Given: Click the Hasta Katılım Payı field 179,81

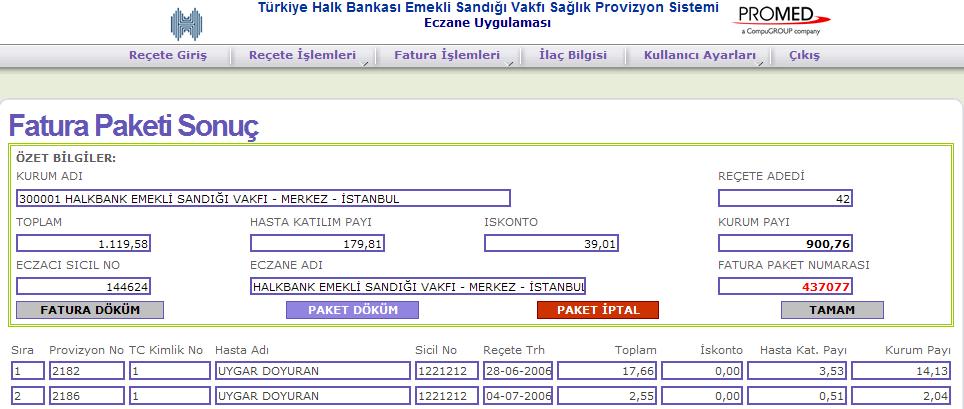Looking at the screenshot, I should click(317, 244).
